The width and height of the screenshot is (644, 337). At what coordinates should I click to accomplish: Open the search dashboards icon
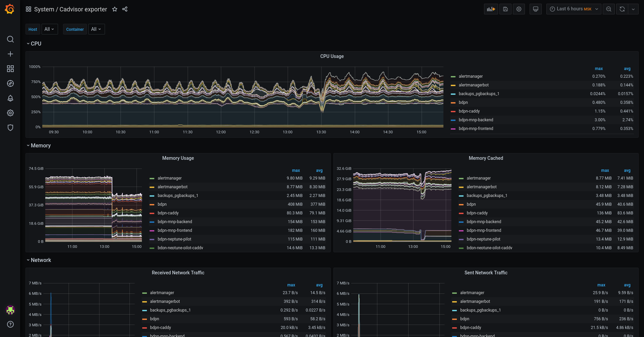pos(10,39)
